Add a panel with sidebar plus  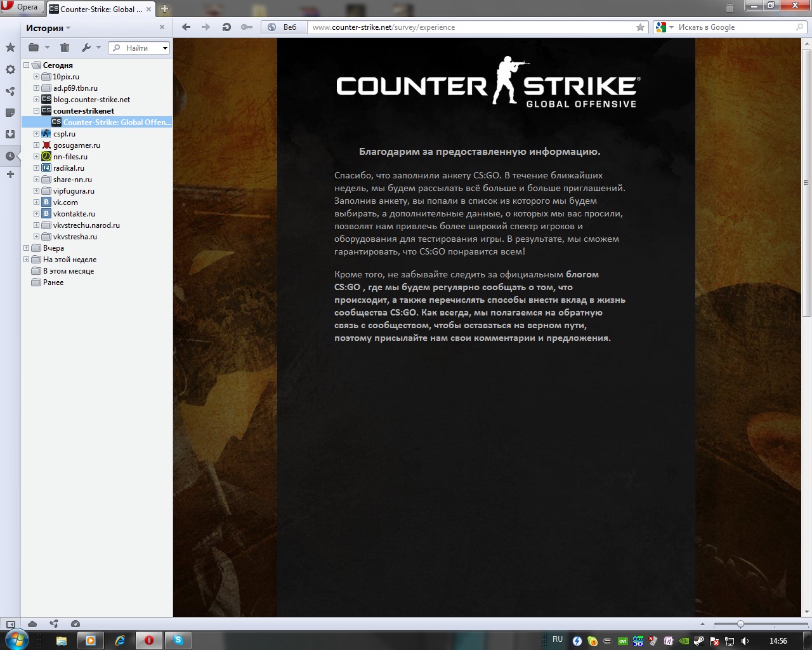click(10, 174)
